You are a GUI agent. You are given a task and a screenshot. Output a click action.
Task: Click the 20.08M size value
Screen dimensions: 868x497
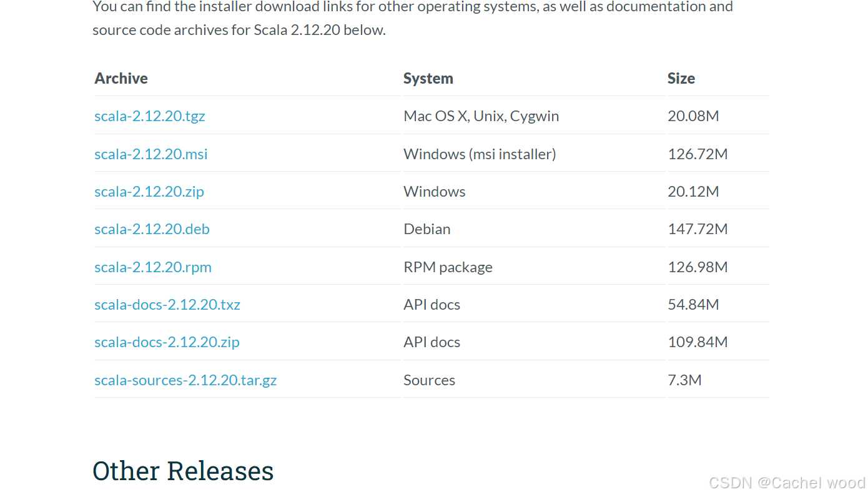693,116
